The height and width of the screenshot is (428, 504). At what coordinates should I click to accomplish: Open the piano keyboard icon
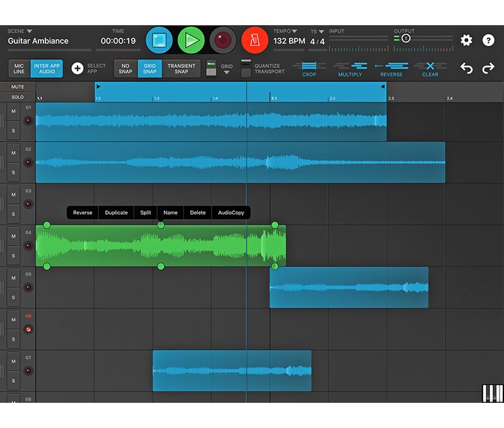coord(493,393)
